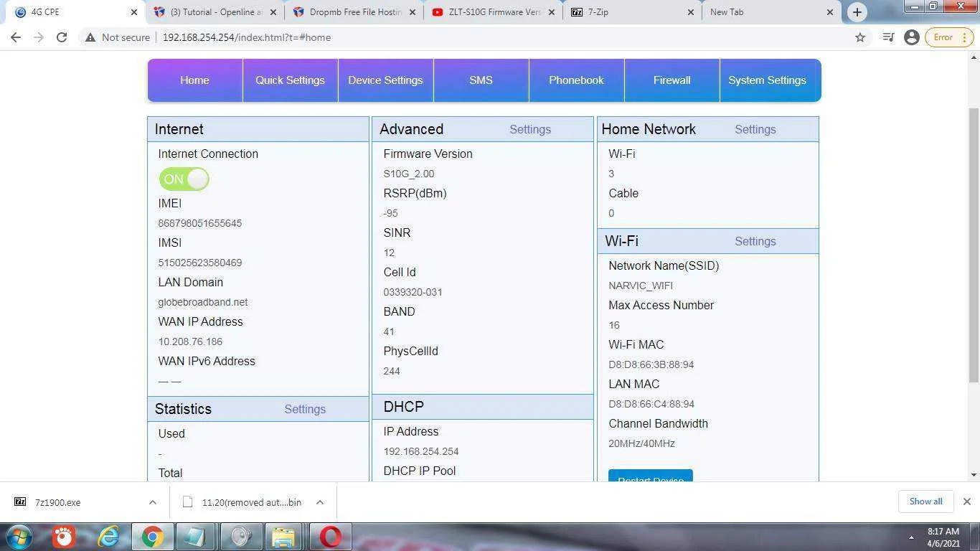
Task: Open the SMS menu
Action: pos(481,80)
